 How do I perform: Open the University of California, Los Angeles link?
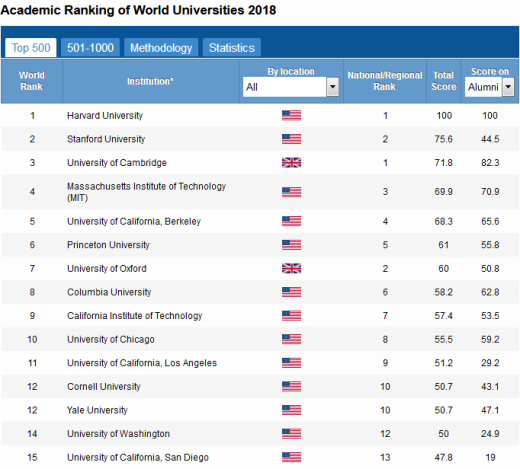[142, 363]
